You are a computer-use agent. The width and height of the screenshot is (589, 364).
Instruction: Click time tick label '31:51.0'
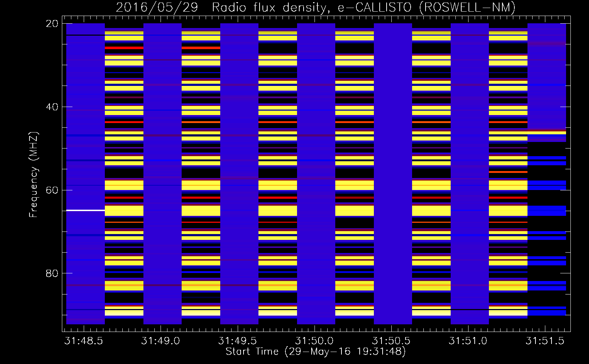pyautogui.click(x=468, y=341)
